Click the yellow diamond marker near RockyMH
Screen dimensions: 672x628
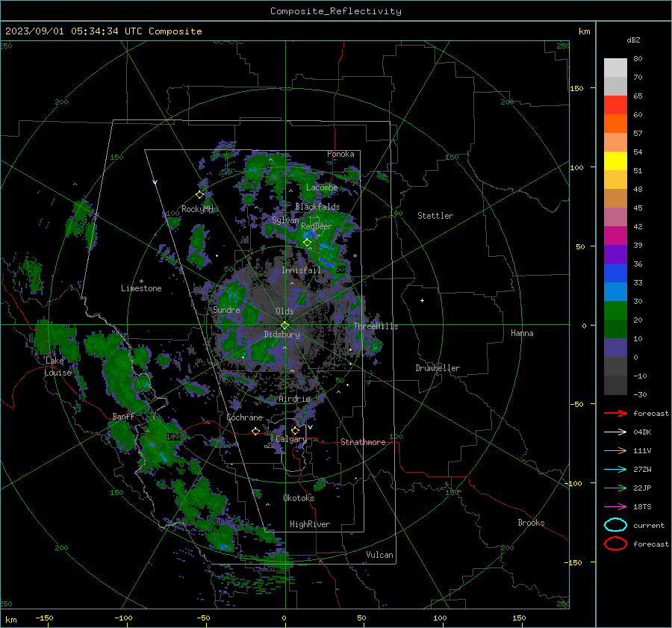199,195
